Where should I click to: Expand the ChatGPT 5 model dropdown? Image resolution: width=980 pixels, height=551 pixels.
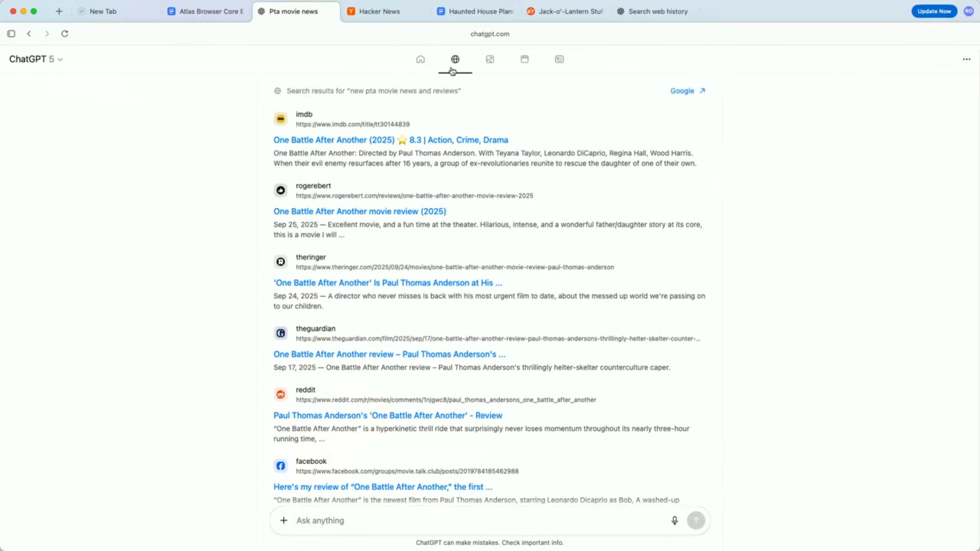(36, 59)
